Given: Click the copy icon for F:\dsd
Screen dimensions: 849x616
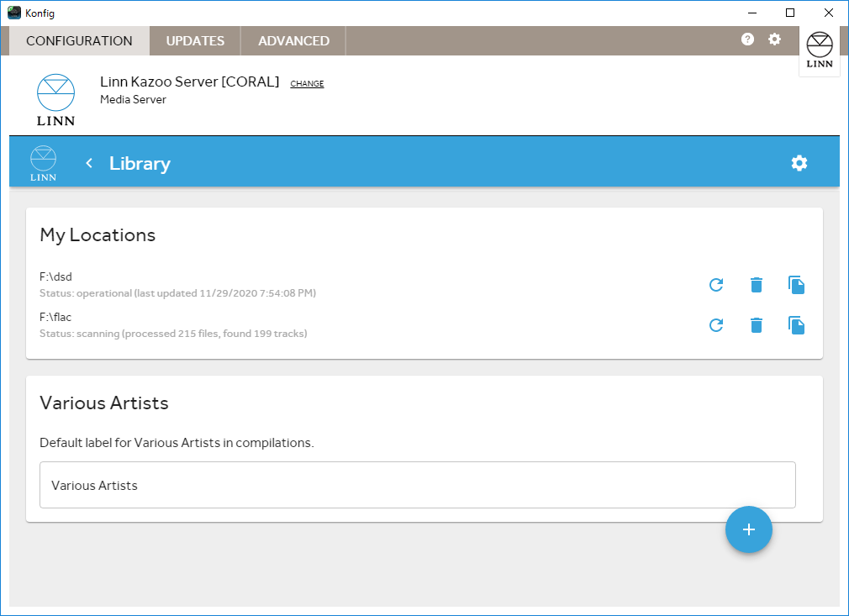Looking at the screenshot, I should tap(797, 285).
